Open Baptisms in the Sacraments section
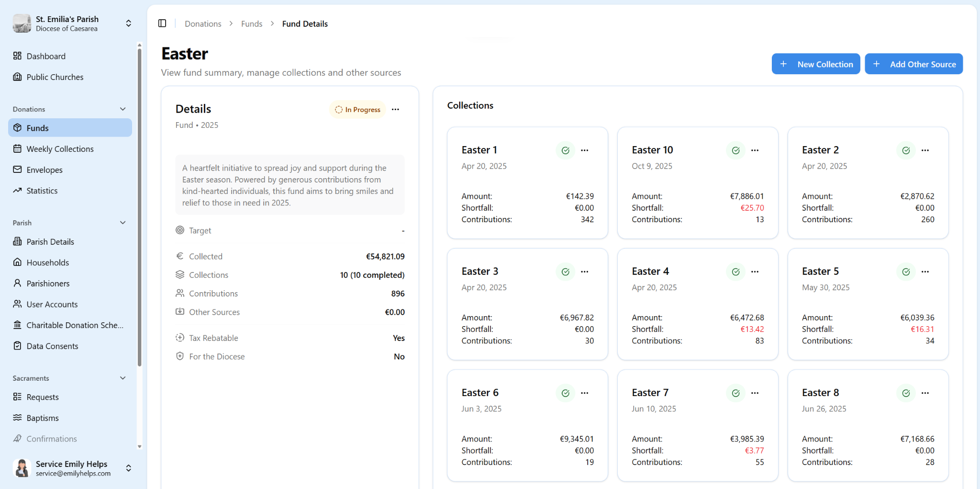Image resolution: width=980 pixels, height=489 pixels. click(42, 418)
